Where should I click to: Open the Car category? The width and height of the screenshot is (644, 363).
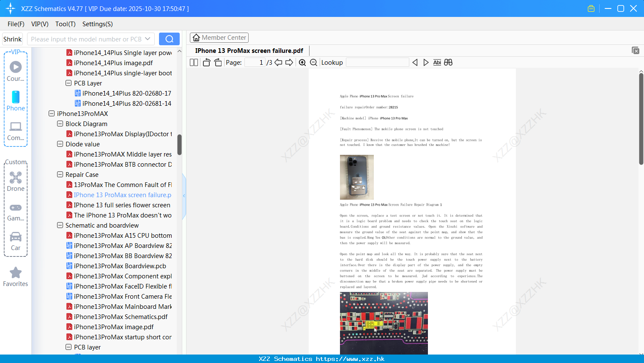16,241
